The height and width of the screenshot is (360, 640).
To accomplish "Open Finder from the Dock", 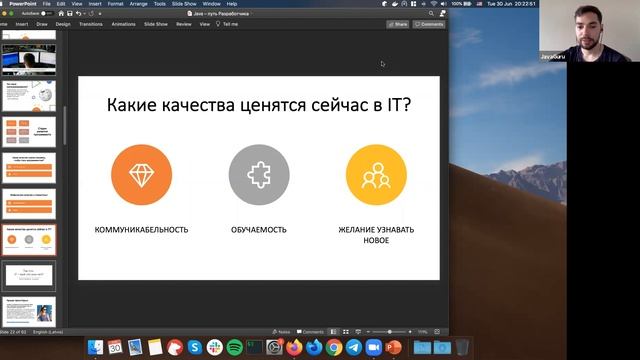I will (x=96, y=347).
